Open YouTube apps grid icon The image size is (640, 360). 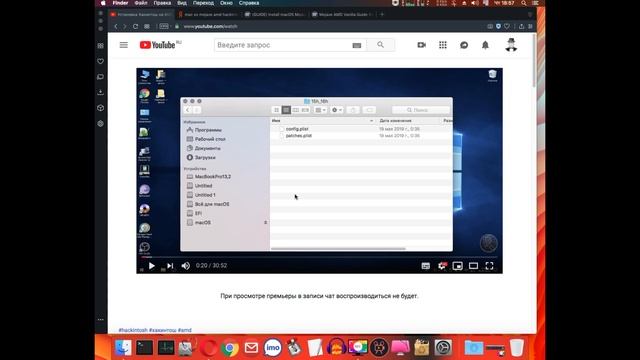pyautogui.click(x=443, y=45)
